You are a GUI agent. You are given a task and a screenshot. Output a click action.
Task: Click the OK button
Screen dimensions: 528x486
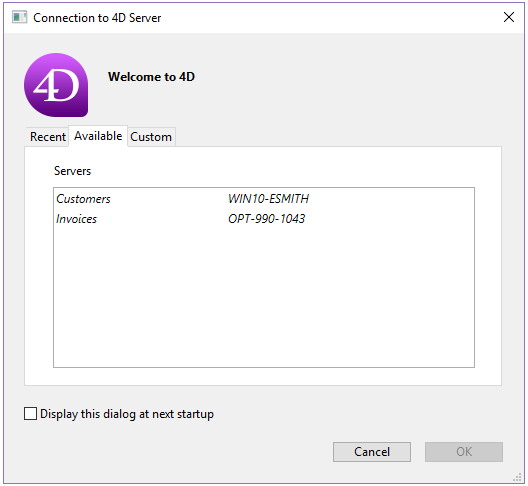click(x=464, y=452)
